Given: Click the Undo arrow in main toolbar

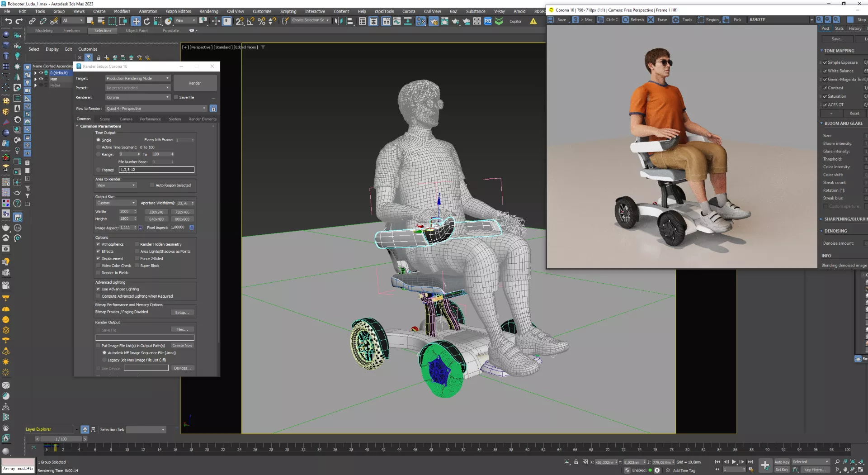Looking at the screenshot, I should point(8,21).
